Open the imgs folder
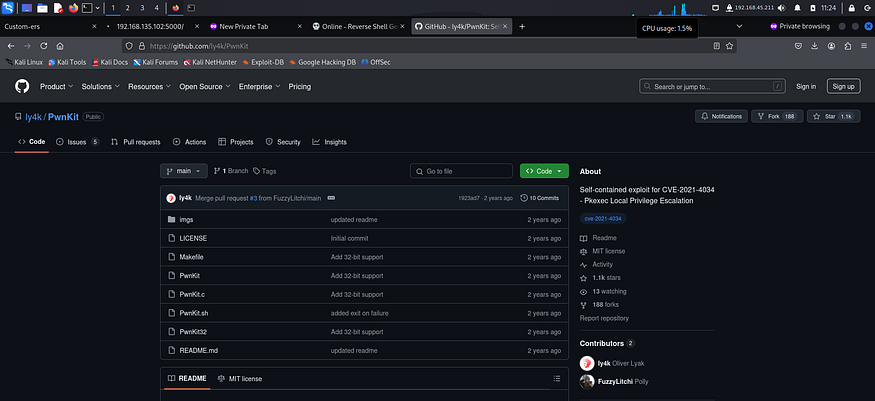875x401 pixels. pyautogui.click(x=186, y=220)
